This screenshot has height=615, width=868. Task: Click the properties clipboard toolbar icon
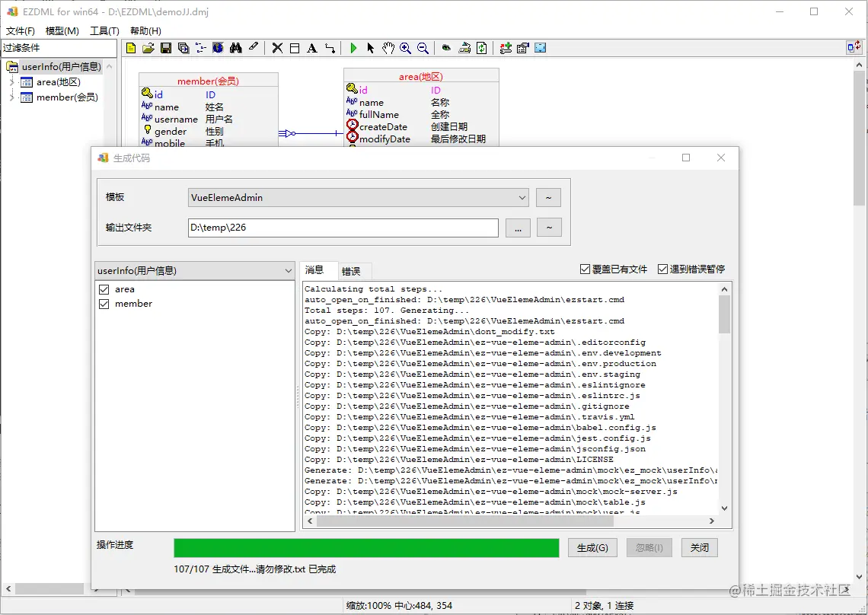click(x=522, y=48)
